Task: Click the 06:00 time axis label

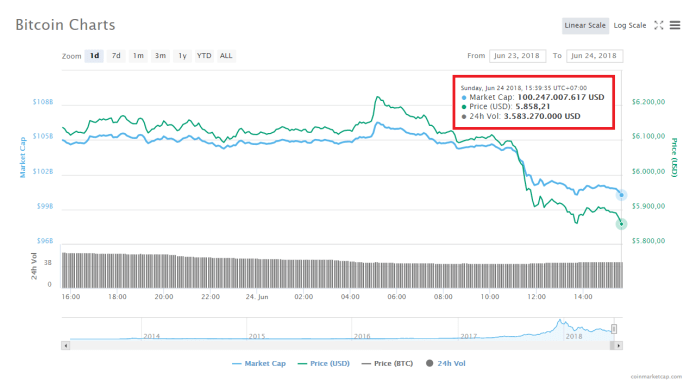Action: click(x=396, y=297)
